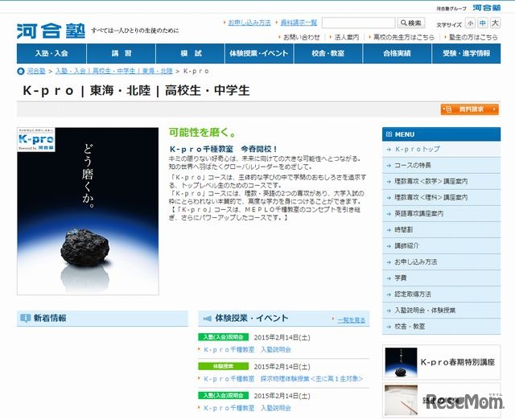Select 入塾説明会・体験授業 in the side menu
The width and height of the screenshot is (515, 420).
pos(441,310)
